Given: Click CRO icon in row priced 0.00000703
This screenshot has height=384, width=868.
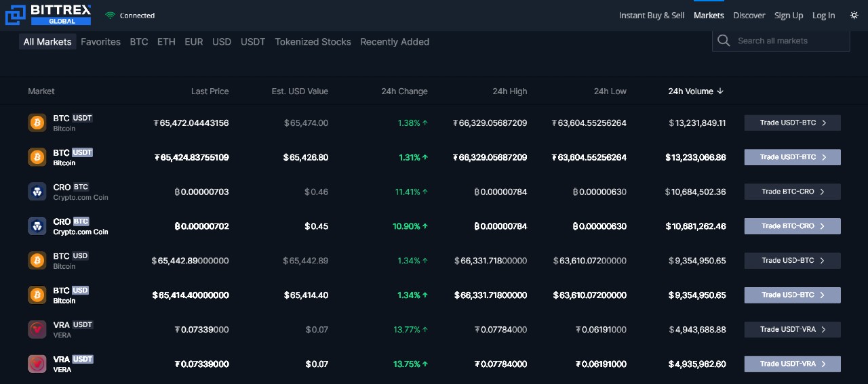Looking at the screenshot, I should [37, 192].
